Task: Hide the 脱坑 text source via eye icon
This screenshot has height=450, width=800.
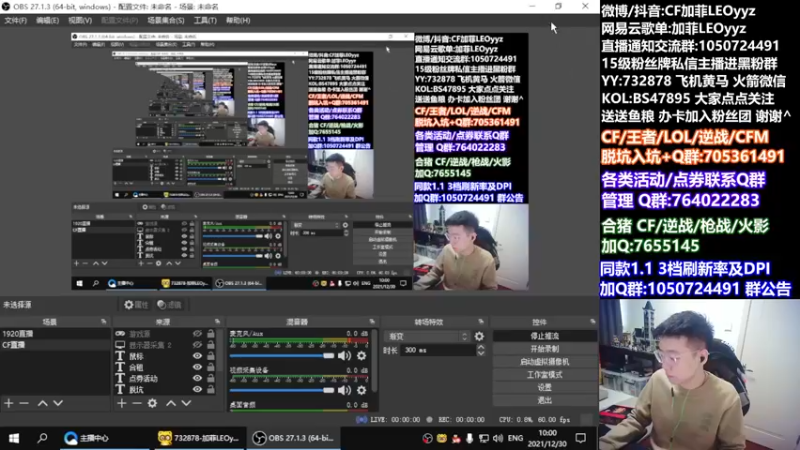Action: (197, 389)
